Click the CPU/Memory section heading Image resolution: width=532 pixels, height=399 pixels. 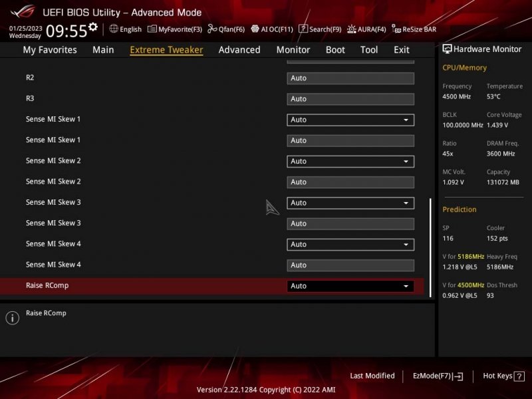coord(464,68)
